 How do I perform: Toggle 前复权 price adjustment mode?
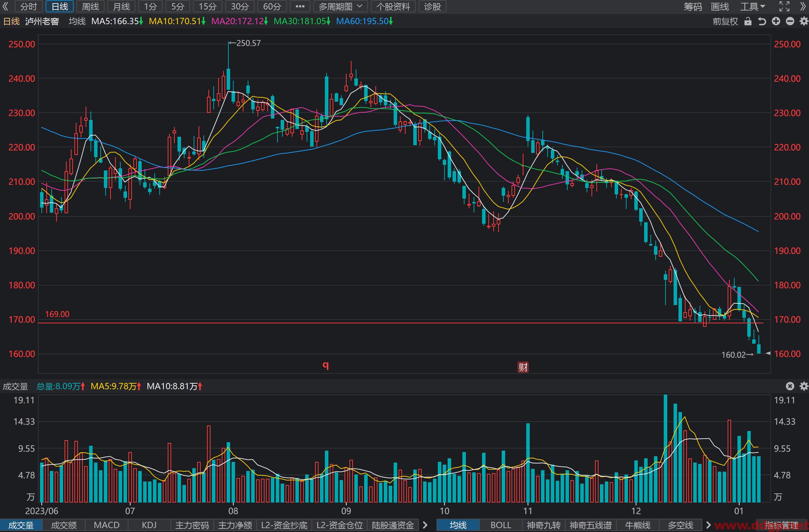(725, 21)
